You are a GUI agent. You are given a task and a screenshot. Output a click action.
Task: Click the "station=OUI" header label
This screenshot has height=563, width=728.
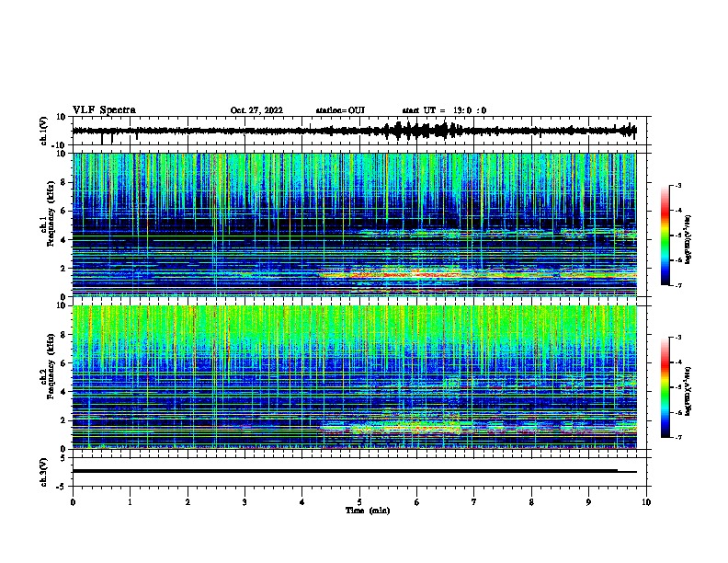pyautogui.click(x=340, y=110)
